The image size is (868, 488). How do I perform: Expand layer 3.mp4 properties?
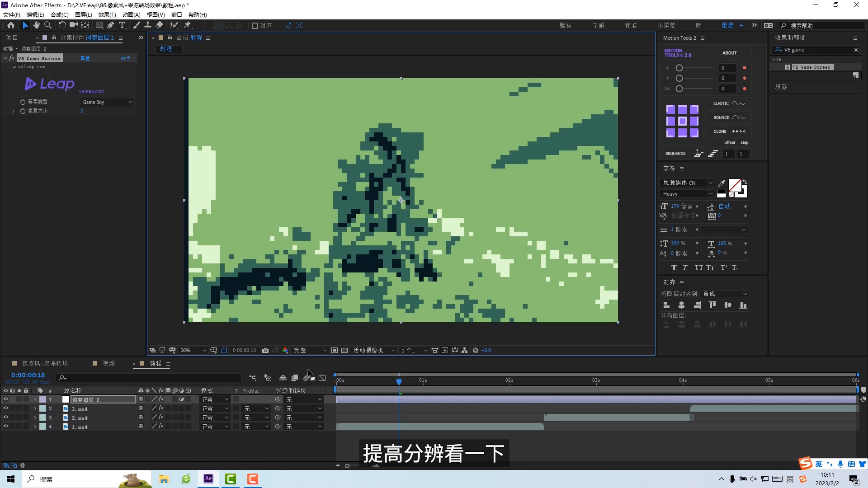click(35, 408)
